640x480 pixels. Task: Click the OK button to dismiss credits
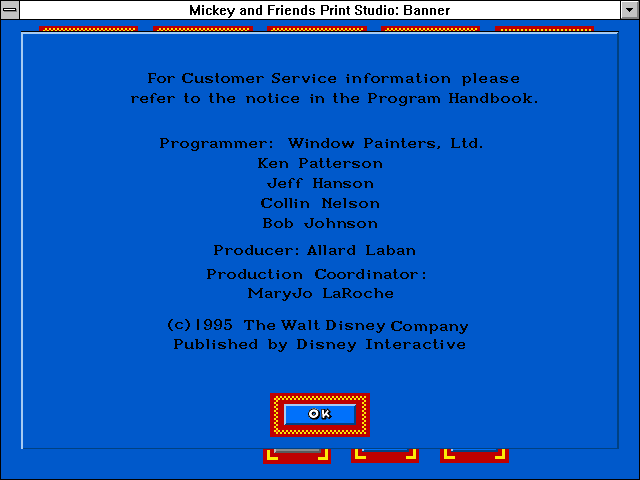click(x=320, y=415)
